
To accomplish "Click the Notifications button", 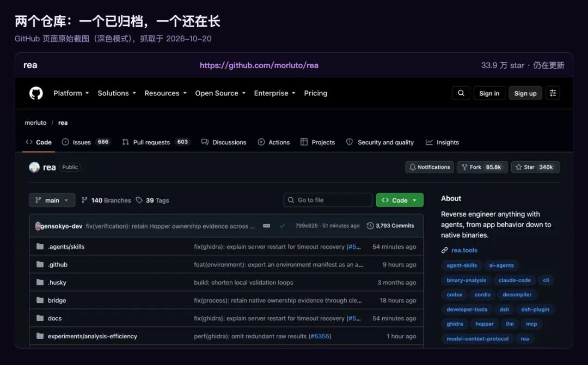I will [430, 167].
